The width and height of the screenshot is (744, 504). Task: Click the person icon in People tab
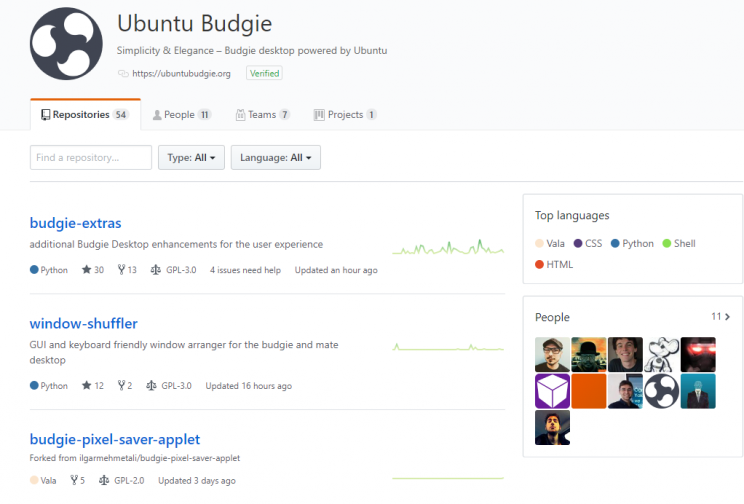[x=157, y=115]
